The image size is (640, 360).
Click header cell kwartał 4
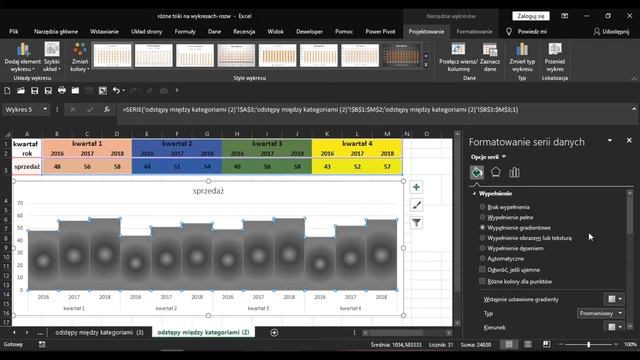[357, 144]
